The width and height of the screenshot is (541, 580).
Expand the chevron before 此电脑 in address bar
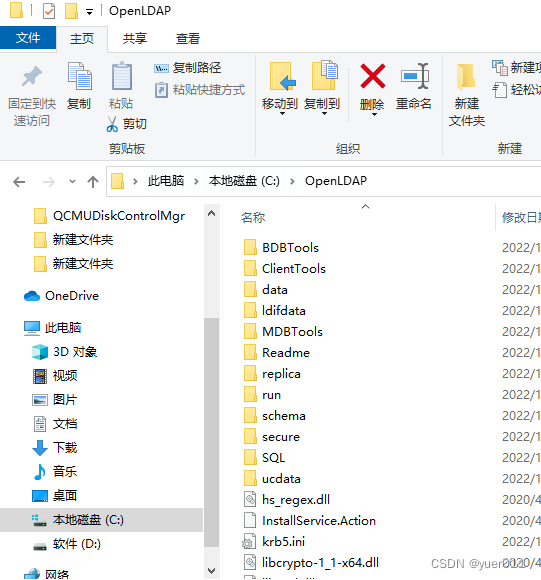135,181
